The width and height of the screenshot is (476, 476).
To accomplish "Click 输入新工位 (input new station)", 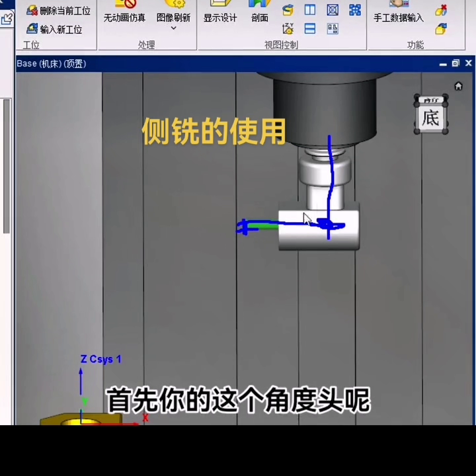I will click(54, 29).
